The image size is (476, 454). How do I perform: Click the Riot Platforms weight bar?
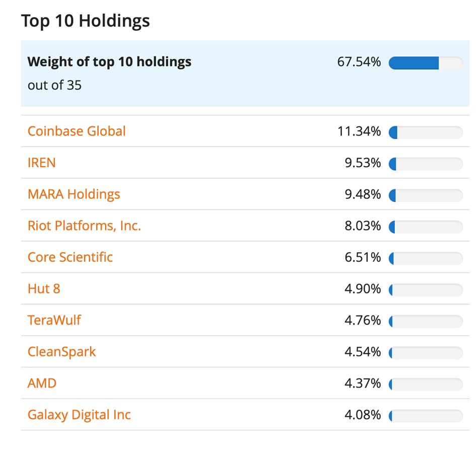pos(426,227)
